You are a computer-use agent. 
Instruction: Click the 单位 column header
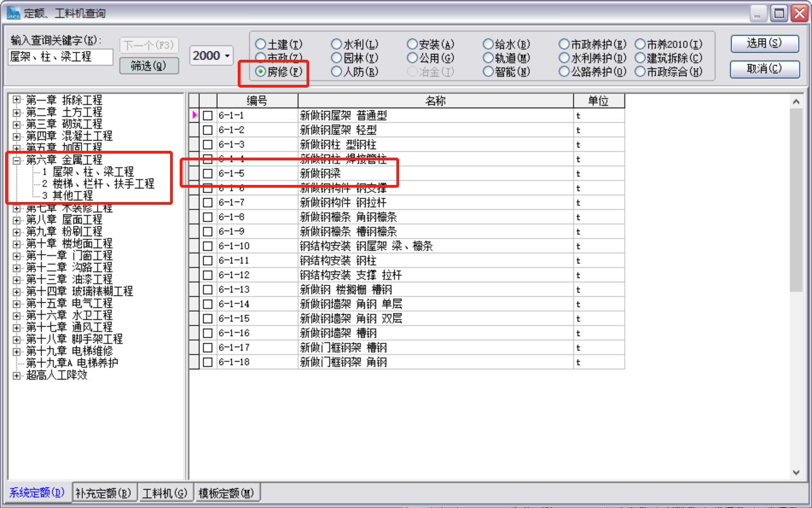coord(599,101)
